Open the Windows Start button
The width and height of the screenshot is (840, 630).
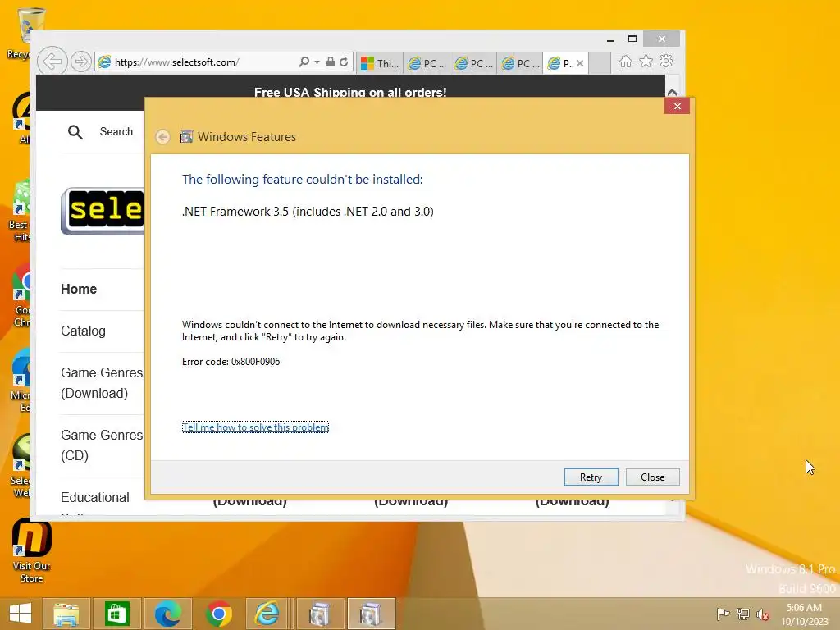tap(21, 614)
